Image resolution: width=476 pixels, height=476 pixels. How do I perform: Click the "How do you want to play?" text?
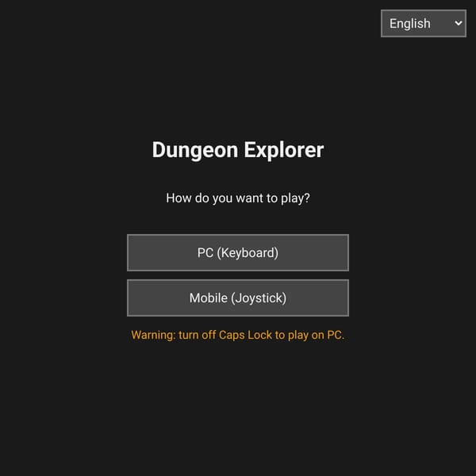tap(238, 198)
